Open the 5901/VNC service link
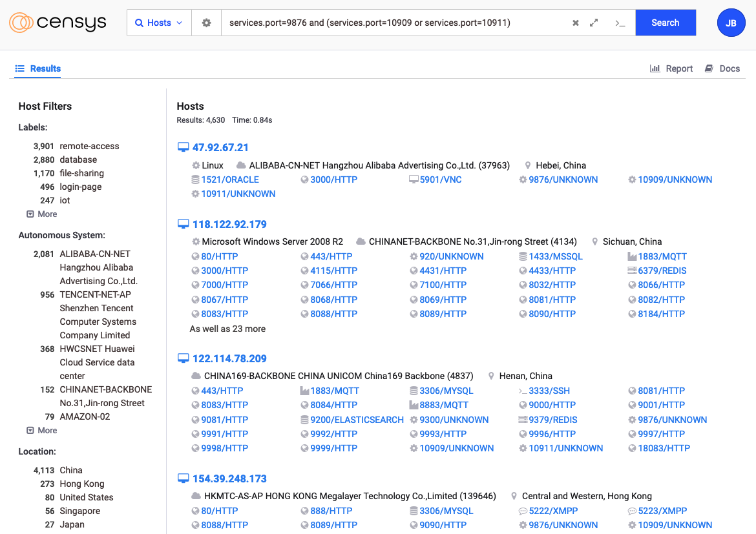The width and height of the screenshot is (756, 534). pos(440,180)
